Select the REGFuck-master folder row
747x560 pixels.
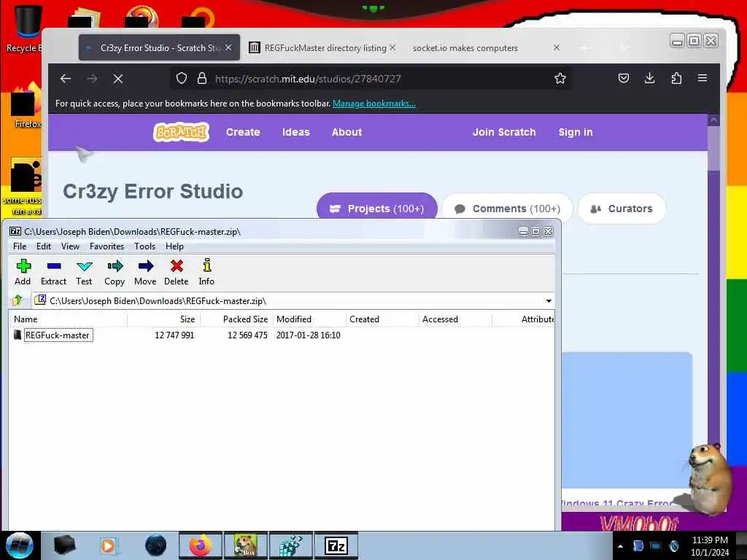pyautogui.click(x=281, y=335)
